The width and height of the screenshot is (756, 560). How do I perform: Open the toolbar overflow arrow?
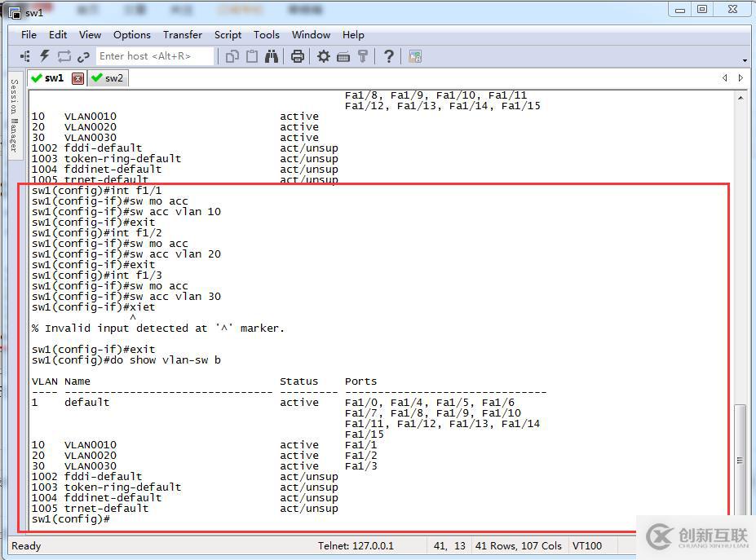pyautogui.click(x=745, y=60)
